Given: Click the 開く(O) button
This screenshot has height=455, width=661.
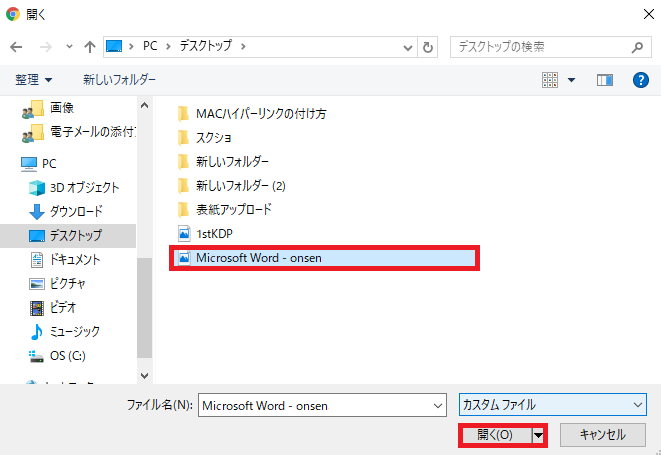Looking at the screenshot, I should (x=495, y=435).
